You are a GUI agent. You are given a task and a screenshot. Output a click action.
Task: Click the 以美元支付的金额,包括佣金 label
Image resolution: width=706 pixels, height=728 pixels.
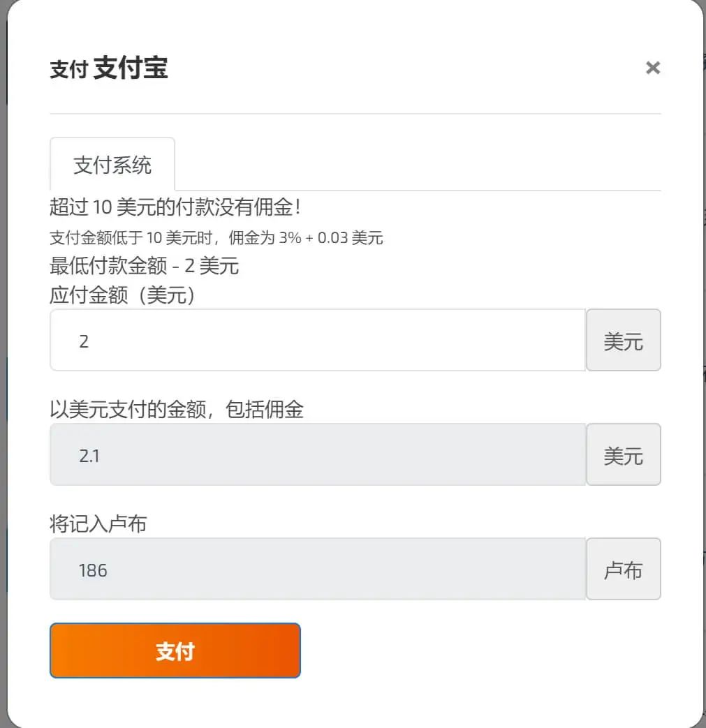[x=176, y=410]
